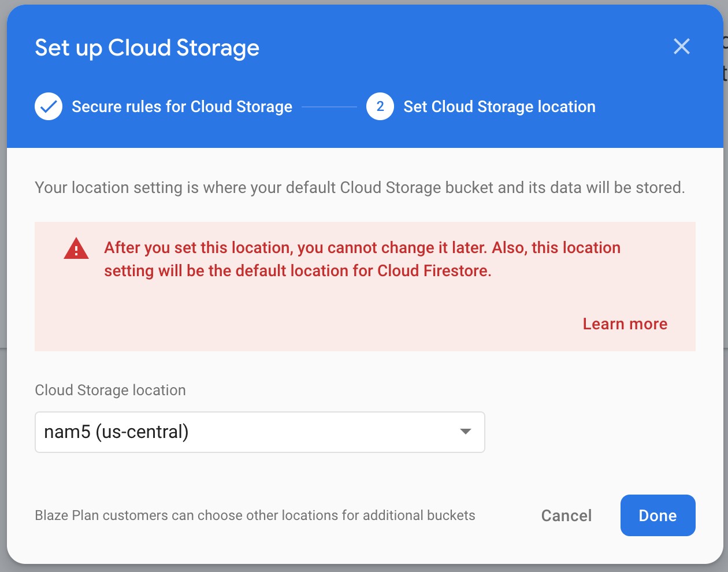Go to Secure rules for Cloud Storage step

[182, 107]
